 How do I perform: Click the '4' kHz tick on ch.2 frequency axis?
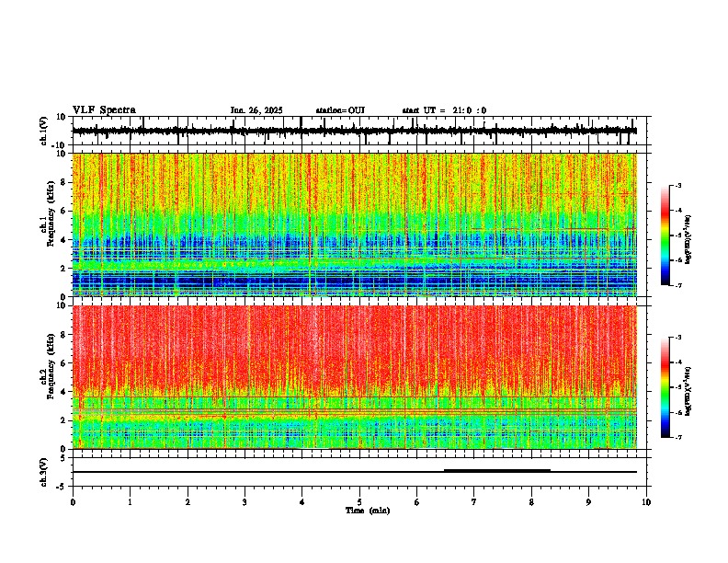coord(63,392)
